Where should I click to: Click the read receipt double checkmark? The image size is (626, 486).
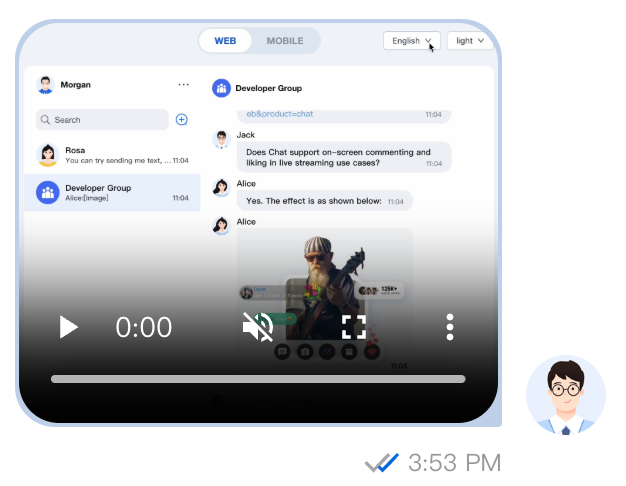pyautogui.click(x=382, y=463)
